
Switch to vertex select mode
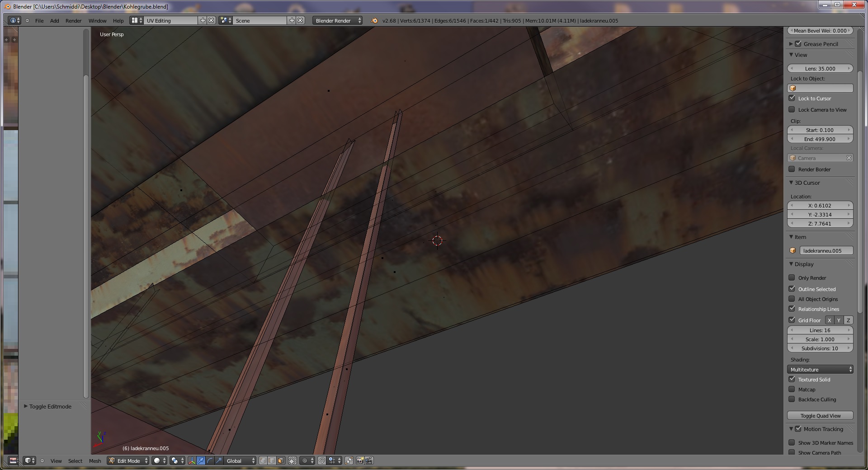263,461
